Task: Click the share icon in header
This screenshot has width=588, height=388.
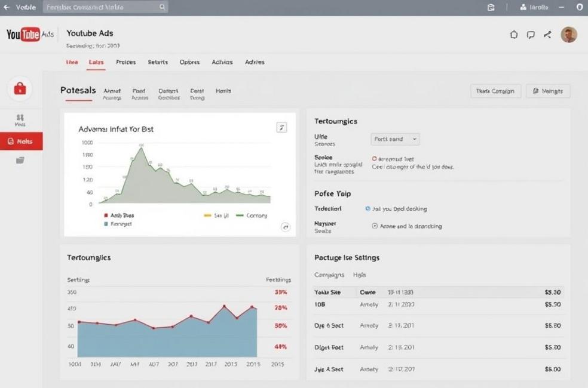Action: click(x=547, y=35)
